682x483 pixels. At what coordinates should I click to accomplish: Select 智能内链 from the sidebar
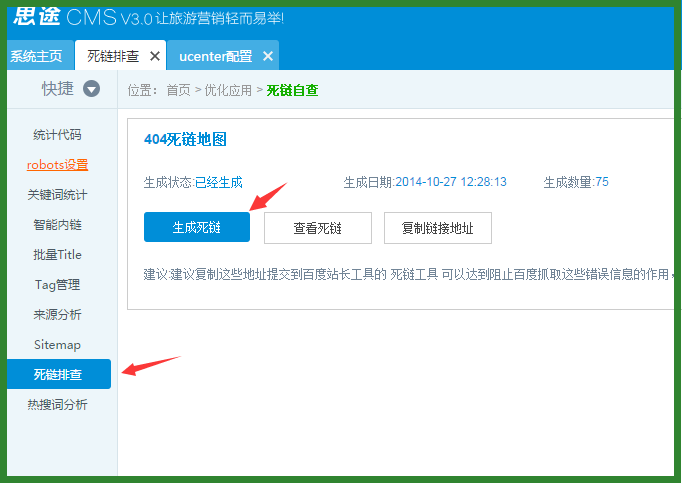pyautogui.click(x=57, y=225)
